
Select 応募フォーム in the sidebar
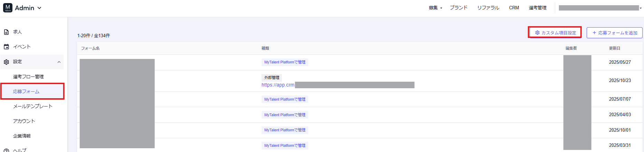coord(26,91)
